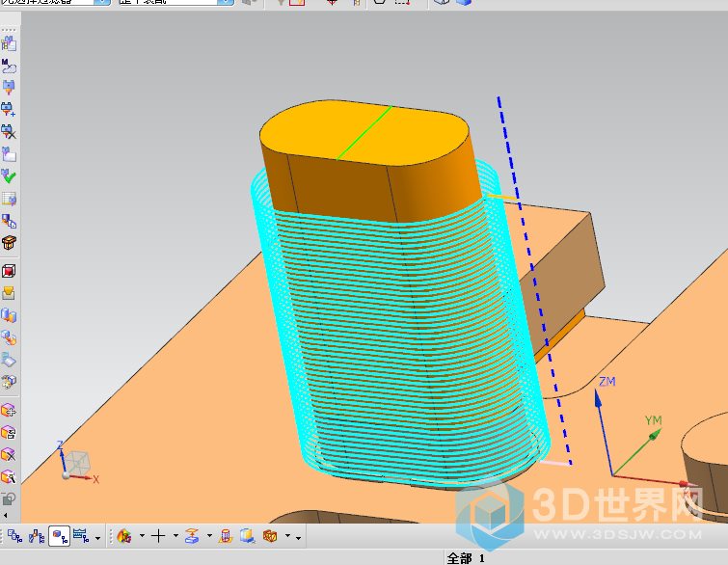This screenshot has width=728, height=565.
Task: Click the blue block with up-arrow plane icon
Action: 192,537
